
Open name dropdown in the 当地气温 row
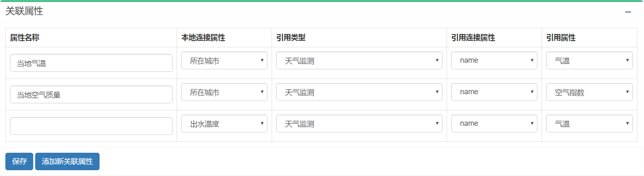point(494,61)
